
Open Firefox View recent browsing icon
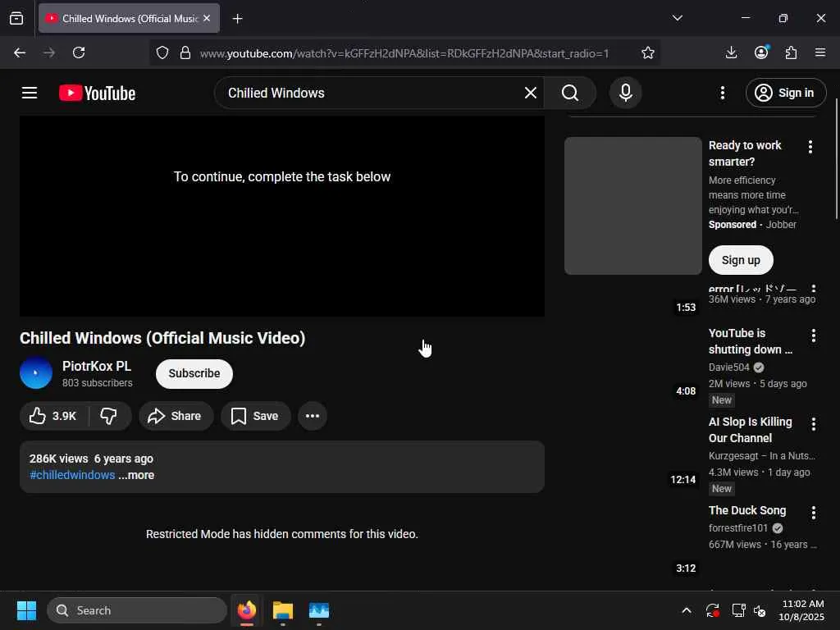(16, 19)
